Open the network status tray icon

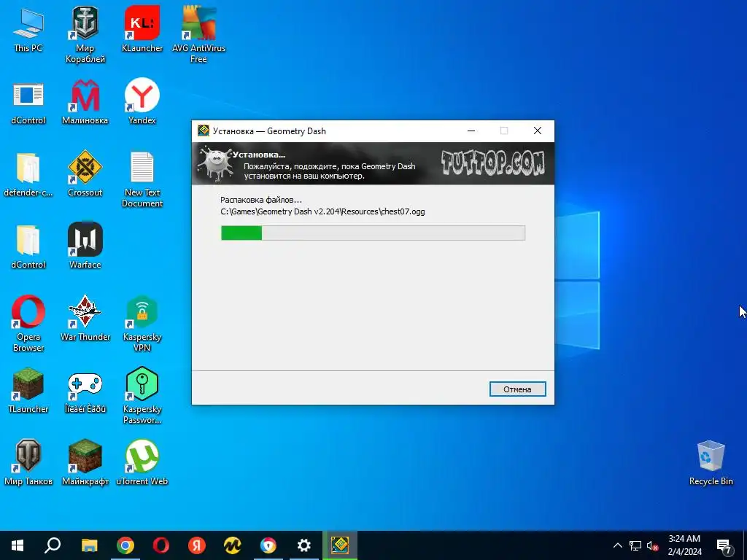[635, 545]
